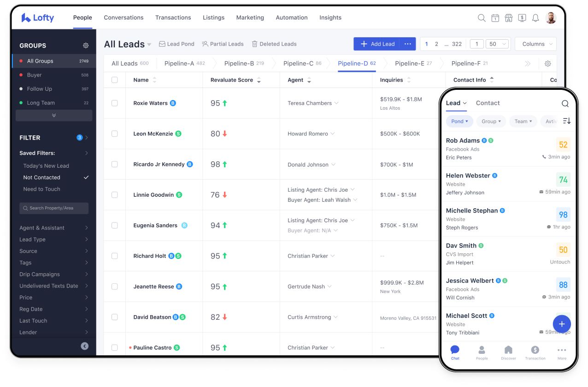The width and height of the screenshot is (588, 387).
Task: Expand the Lead Type filter
Action: pos(54,240)
